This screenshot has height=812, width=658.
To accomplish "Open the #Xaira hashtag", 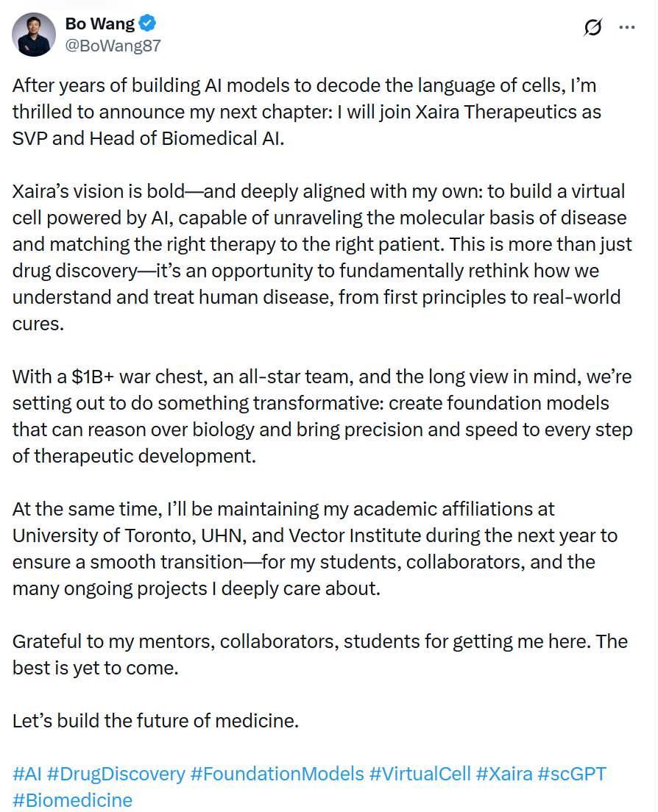I will coord(504,774).
